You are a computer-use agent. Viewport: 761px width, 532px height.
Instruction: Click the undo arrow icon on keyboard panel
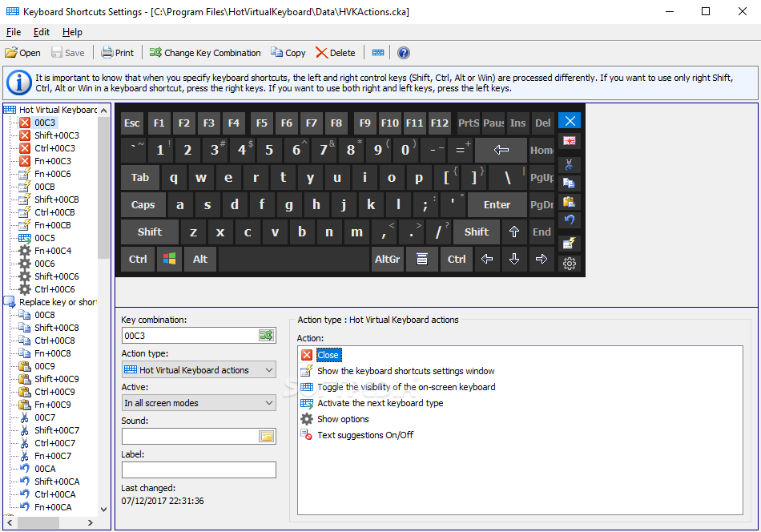(x=570, y=220)
